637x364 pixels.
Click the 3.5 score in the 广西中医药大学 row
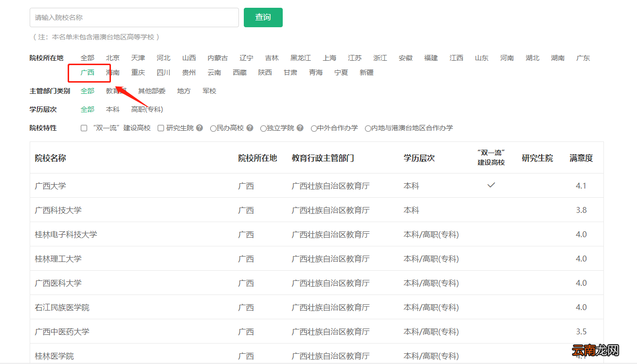581,331
